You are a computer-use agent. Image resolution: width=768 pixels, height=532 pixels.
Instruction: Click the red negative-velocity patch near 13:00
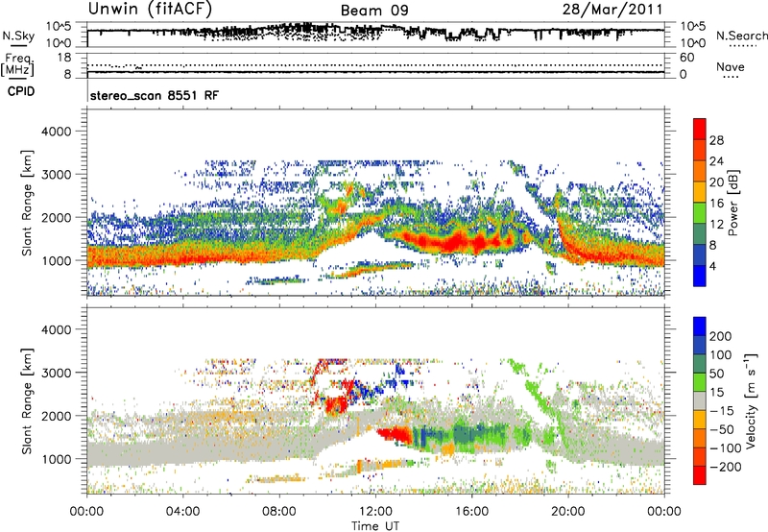[x=396, y=434]
